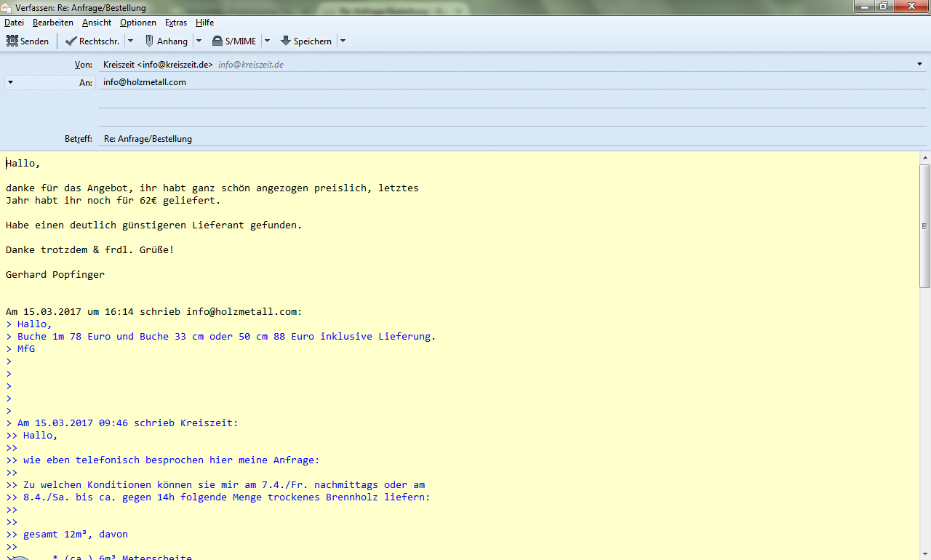Open the Speichern dropdown arrow
Screen dimensions: 931x560
point(343,41)
